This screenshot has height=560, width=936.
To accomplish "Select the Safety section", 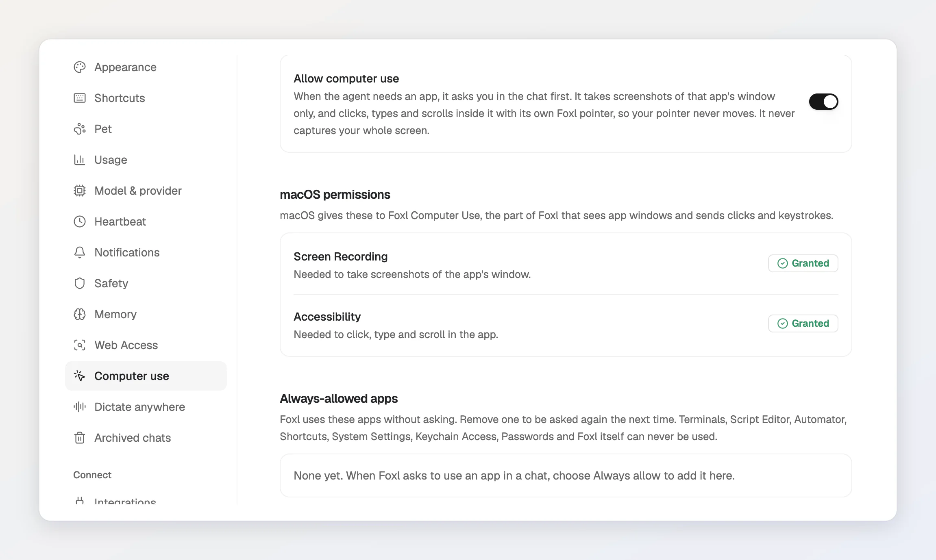I will click(x=146, y=283).
